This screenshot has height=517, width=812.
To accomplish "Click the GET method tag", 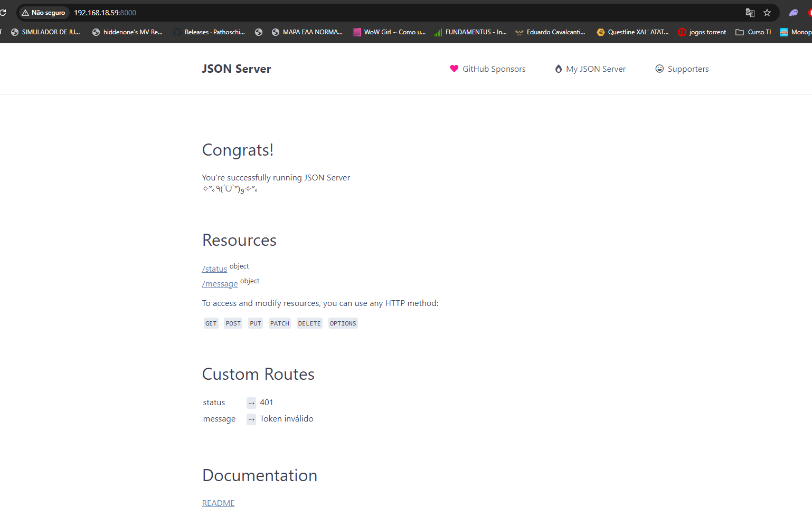I will click(211, 323).
